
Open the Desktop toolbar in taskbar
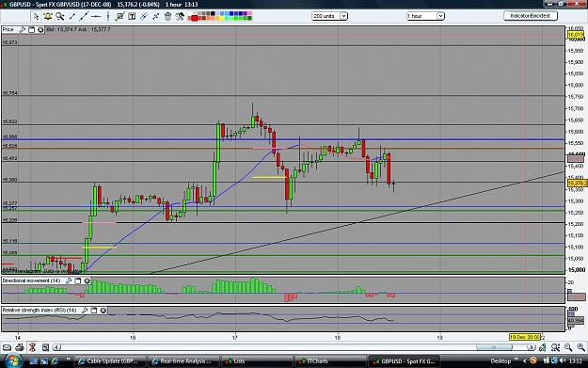point(501,361)
